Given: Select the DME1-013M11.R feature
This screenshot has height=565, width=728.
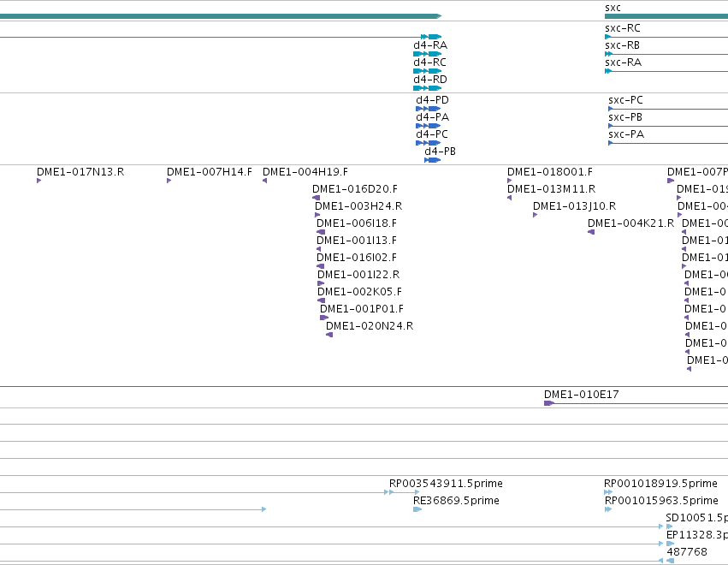Looking at the screenshot, I should [509, 198].
